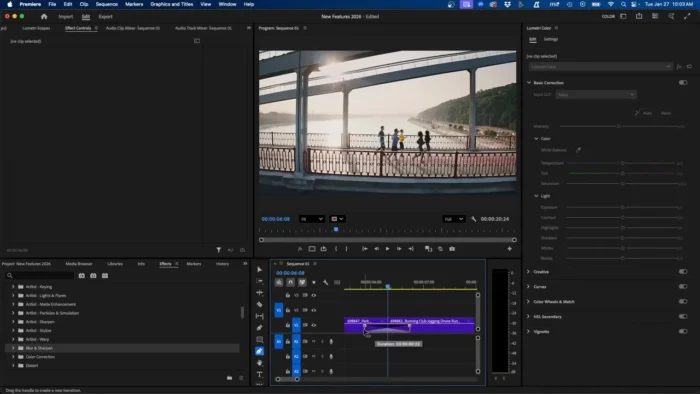Screen dimensions: 700x394
Task: Click the Exposure slider handle
Action: 622,207
